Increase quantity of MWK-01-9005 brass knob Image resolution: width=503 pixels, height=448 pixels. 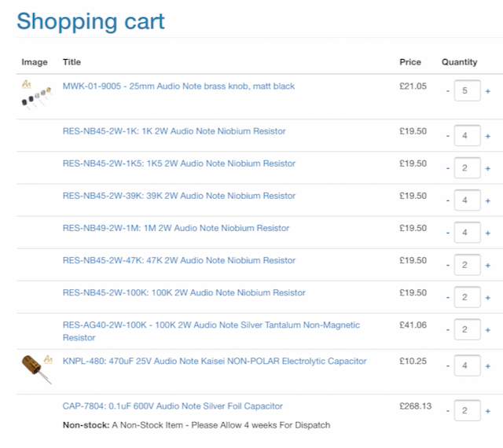coord(487,91)
